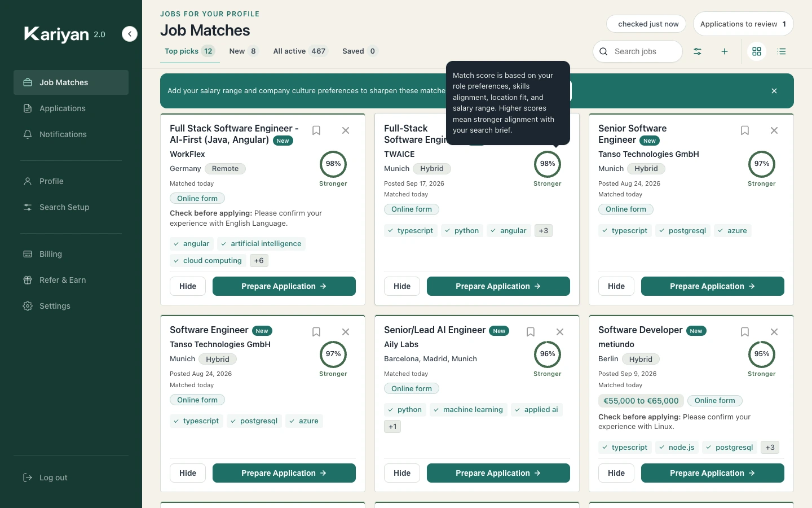Open Settings from sidebar

point(71,306)
